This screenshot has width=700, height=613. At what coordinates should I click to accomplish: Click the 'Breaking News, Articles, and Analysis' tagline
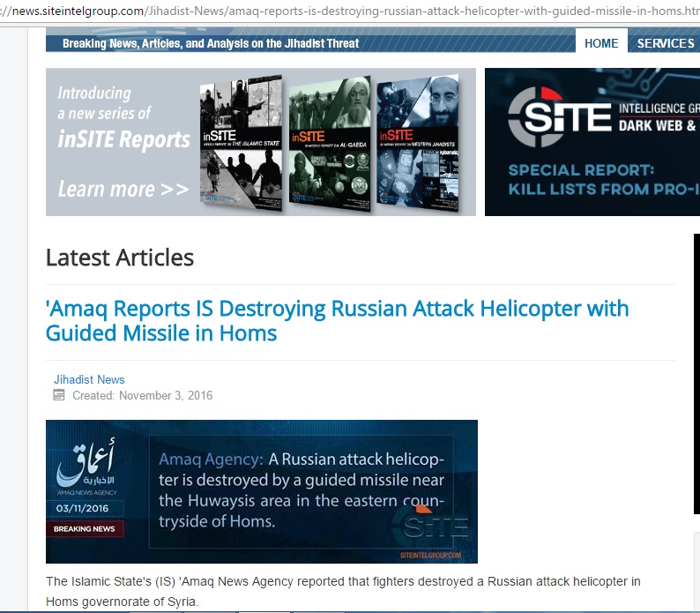tap(211, 43)
